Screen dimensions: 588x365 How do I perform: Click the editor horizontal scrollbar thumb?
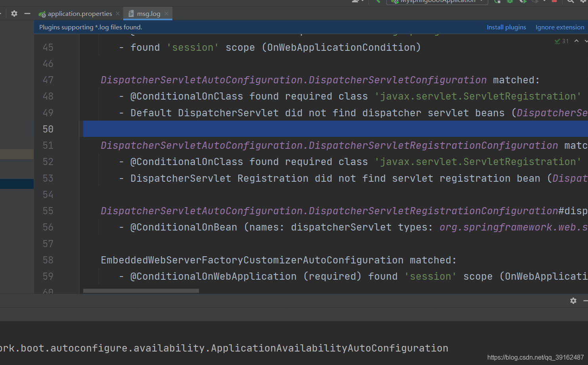click(x=141, y=291)
